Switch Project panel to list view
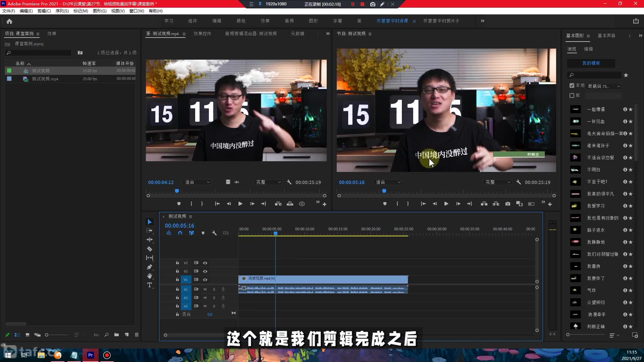 click(17, 335)
